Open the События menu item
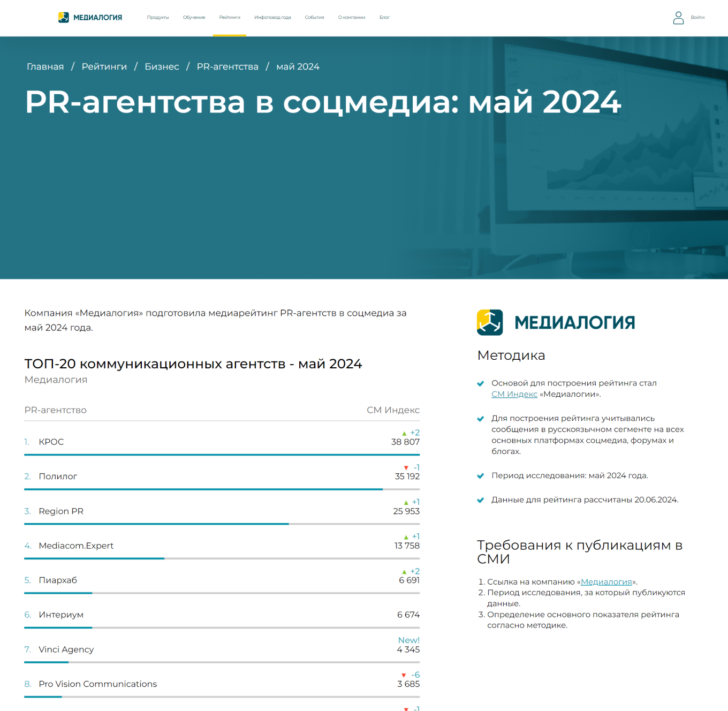 click(314, 17)
